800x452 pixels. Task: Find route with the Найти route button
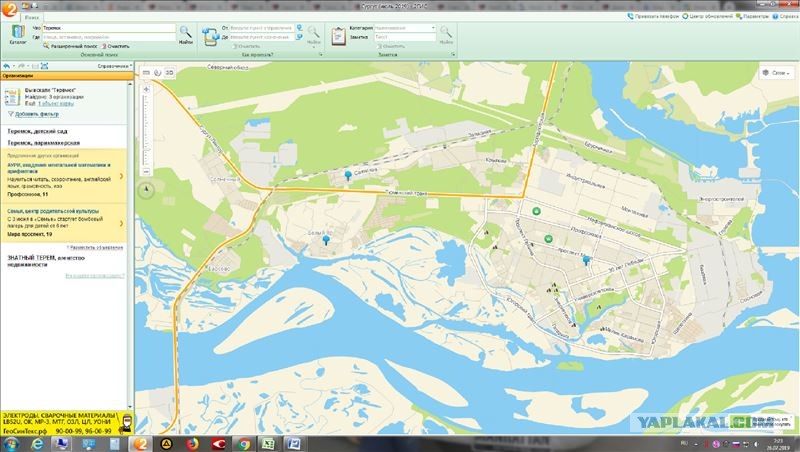click(x=314, y=35)
